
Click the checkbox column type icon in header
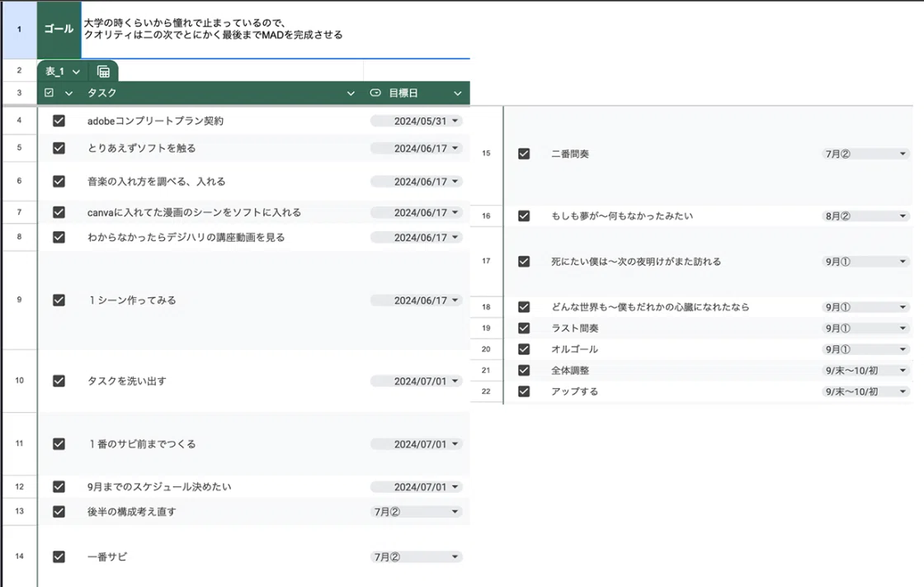49,92
